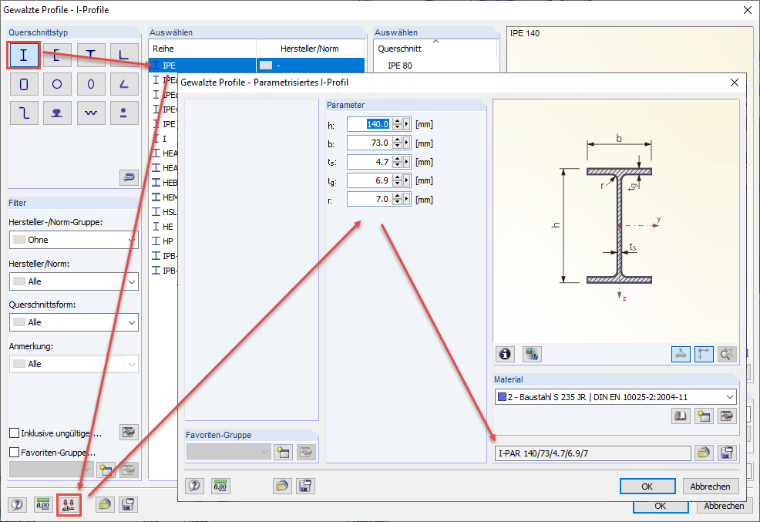The image size is (760, 522).
Task: Click Abbrechen in main profile dialog
Action: pyautogui.click(x=724, y=506)
